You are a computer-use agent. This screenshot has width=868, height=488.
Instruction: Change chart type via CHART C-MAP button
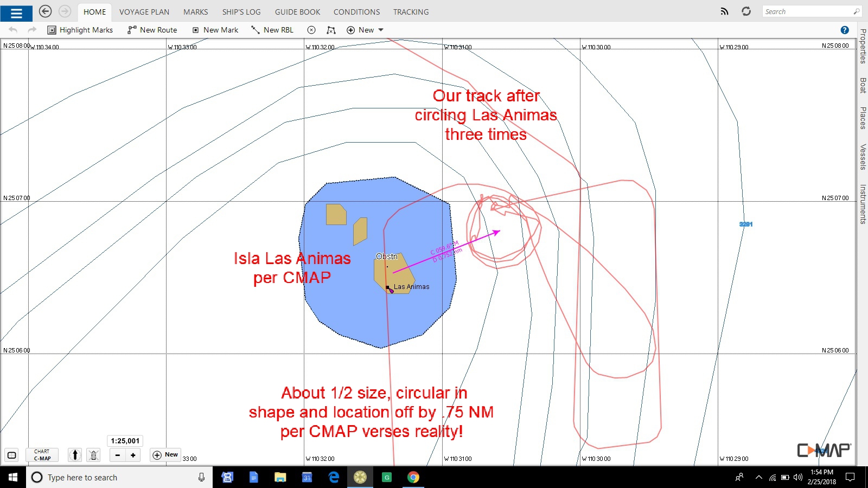coord(42,455)
